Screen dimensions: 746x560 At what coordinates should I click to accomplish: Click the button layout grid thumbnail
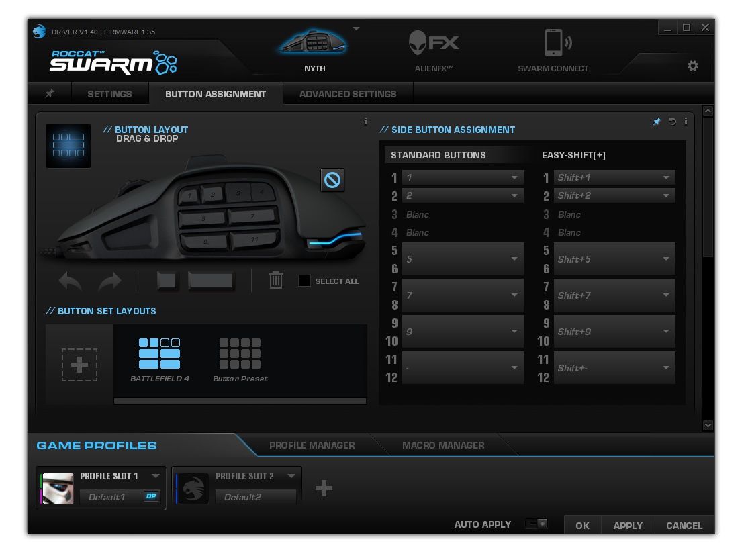coord(68,145)
